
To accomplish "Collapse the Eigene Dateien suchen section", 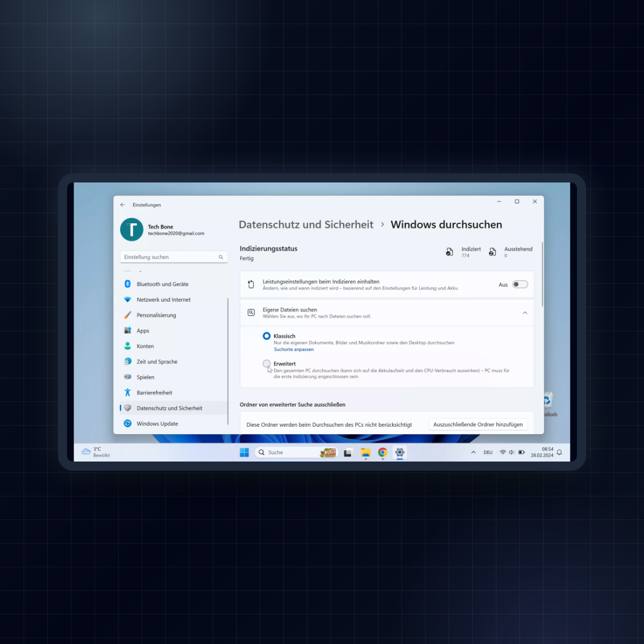I will pos(525,313).
